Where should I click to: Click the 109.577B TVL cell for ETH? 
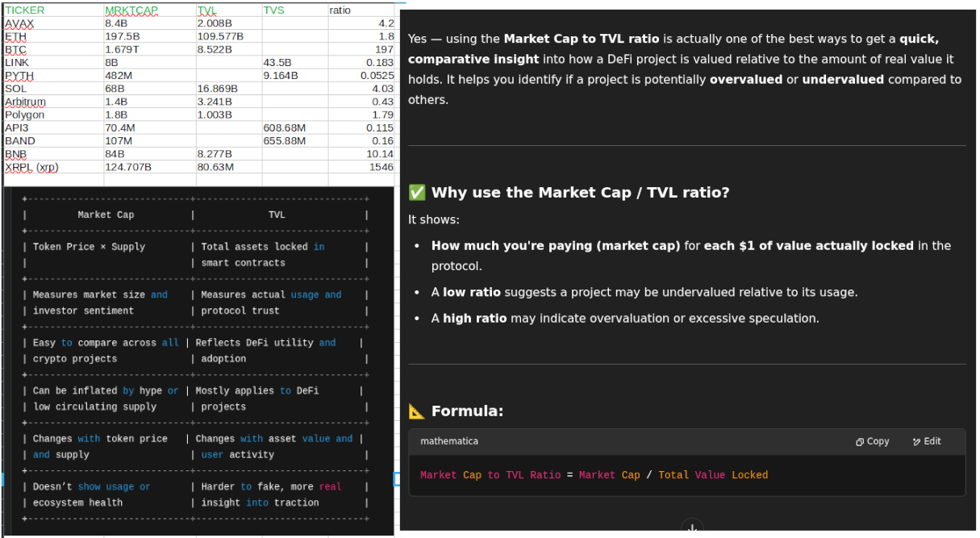(228, 36)
